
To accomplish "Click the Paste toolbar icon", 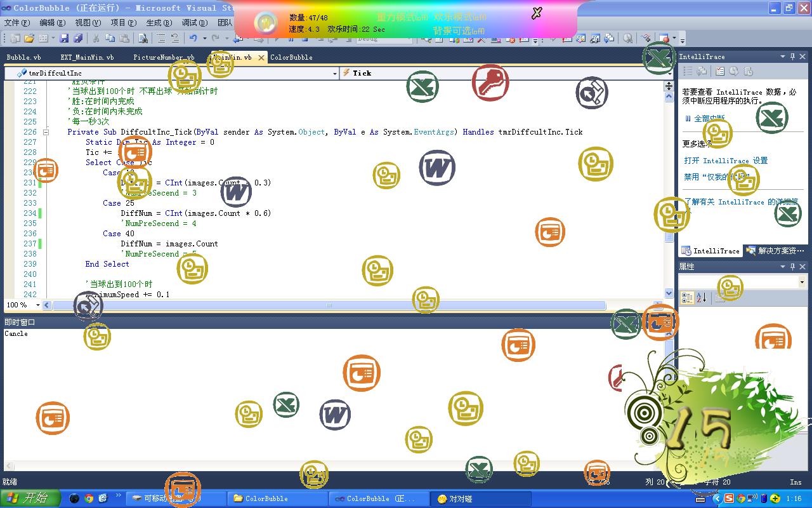I will 124,39.
